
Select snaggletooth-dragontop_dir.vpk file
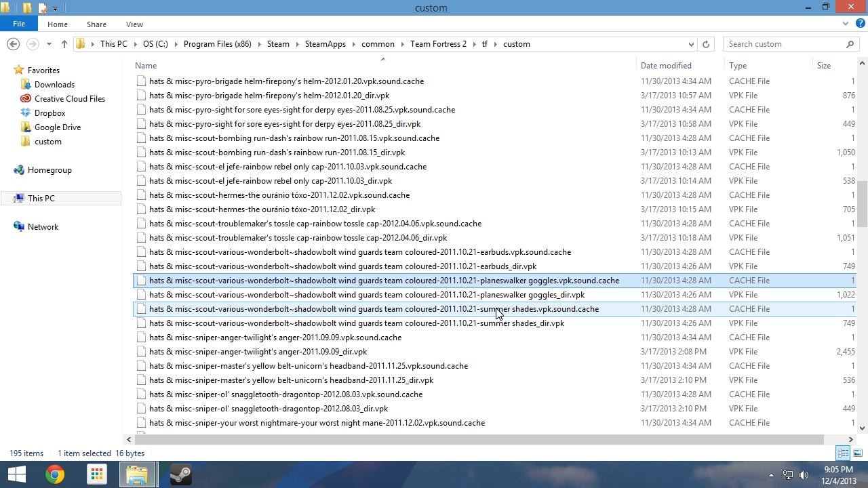pos(269,409)
